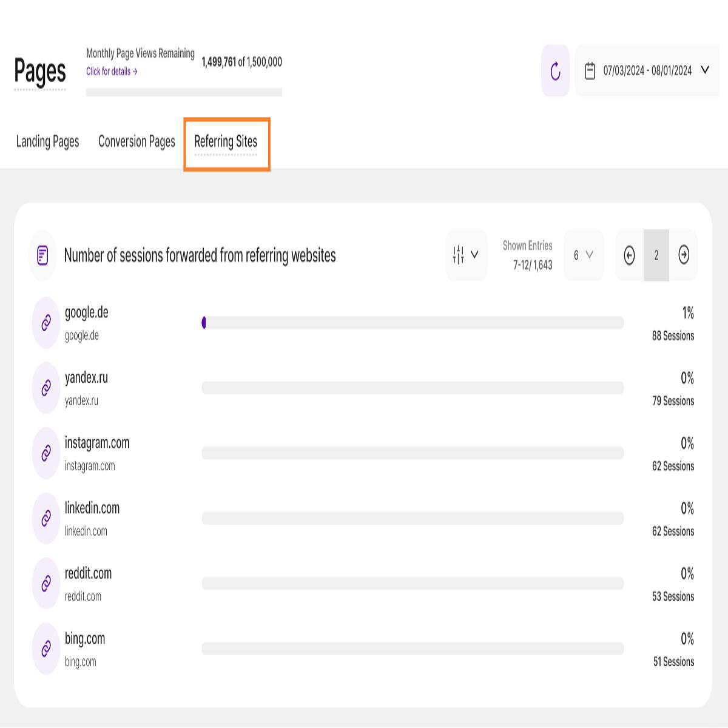Open the shown entries count dropdown
The height and width of the screenshot is (728, 728).
(x=584, y=255)
